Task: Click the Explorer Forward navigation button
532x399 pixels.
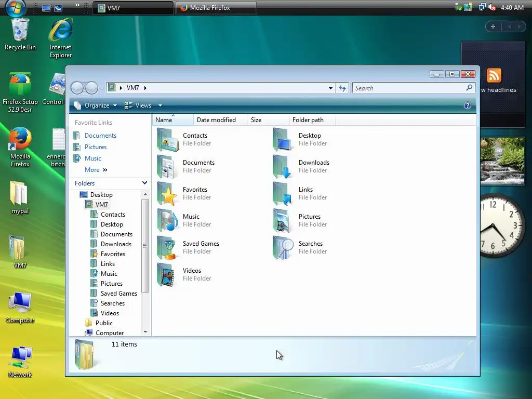Action: click(x=91, y=88)
